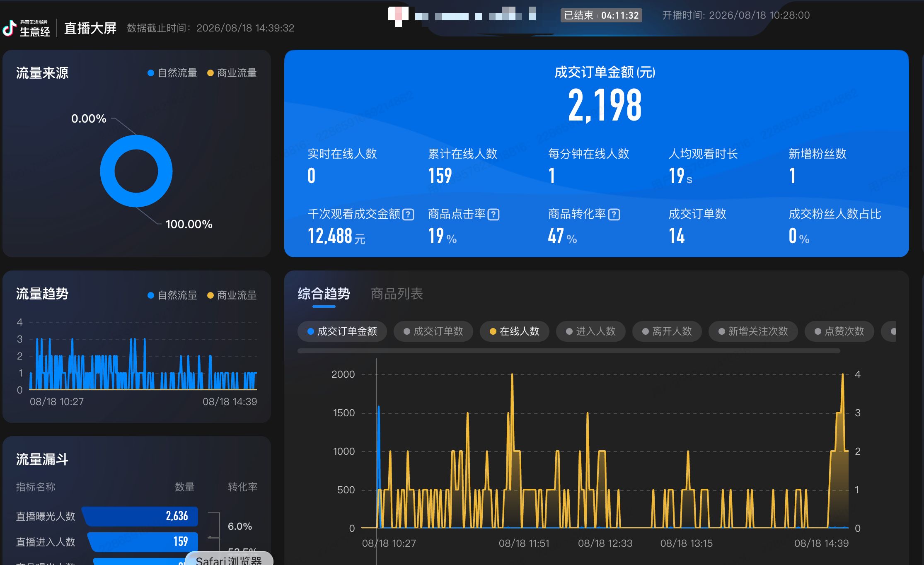924x565 pixels.
Task: Show the partially hidden metric chip at row end
Action: tap(889, 331)
